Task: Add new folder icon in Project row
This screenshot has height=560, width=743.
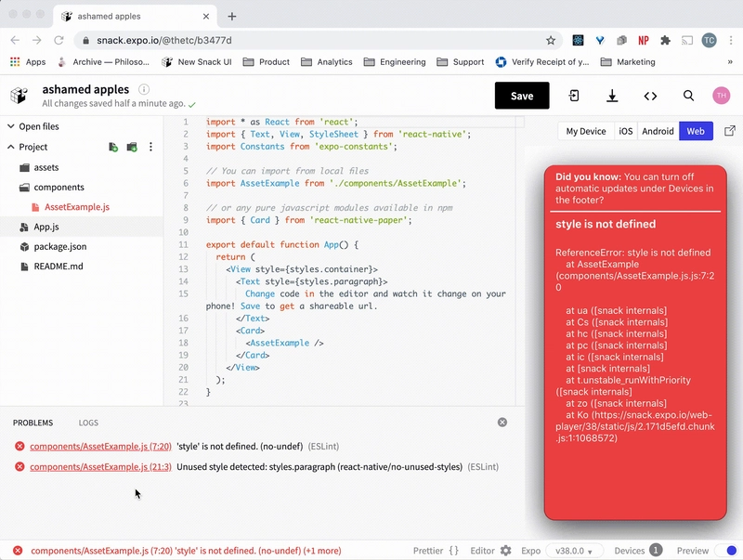Action: click(x=132, y=147)
